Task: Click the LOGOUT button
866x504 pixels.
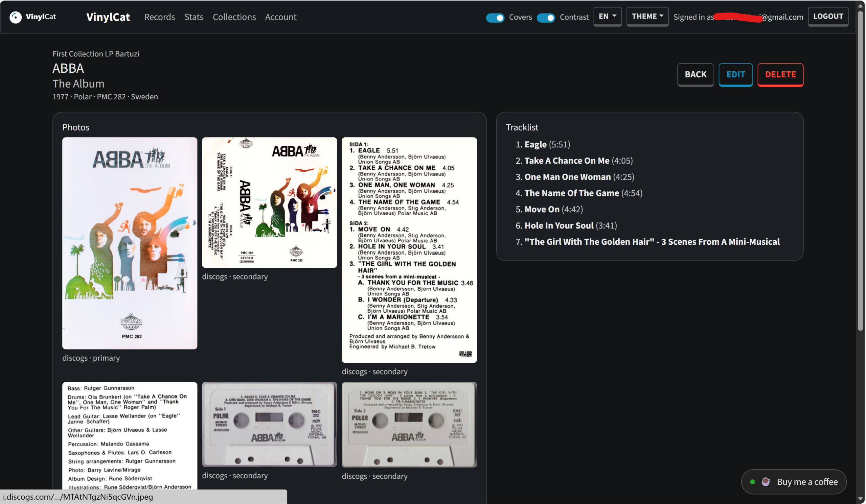Action: pyautogui.click(x=828, y=17)
